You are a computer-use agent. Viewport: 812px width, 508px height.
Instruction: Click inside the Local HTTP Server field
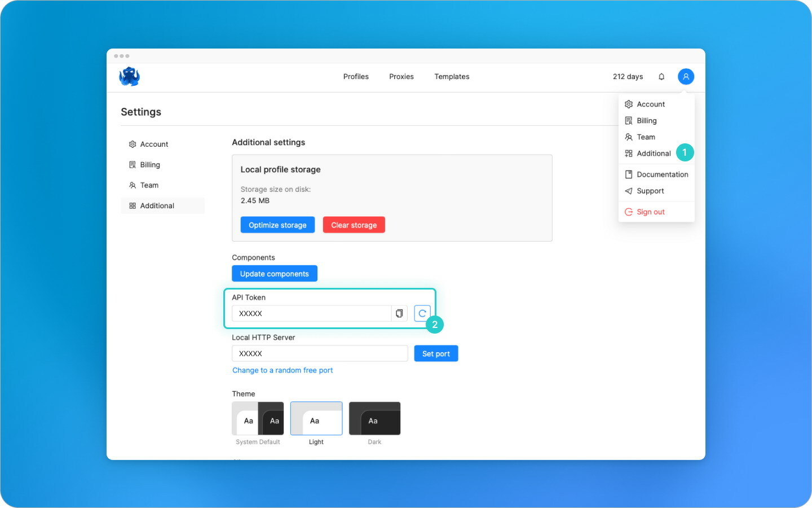pyautogui.click(x=319, y=353)
